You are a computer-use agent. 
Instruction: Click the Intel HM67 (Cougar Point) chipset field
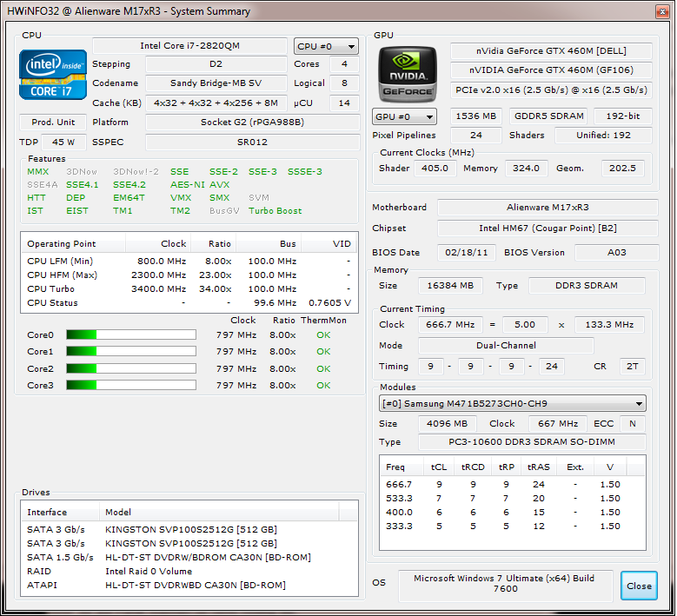[x=548, y=228]
